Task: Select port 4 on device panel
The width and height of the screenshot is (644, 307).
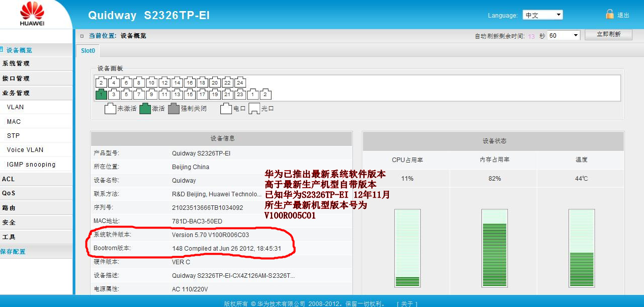Action: (x=114, y=83)
